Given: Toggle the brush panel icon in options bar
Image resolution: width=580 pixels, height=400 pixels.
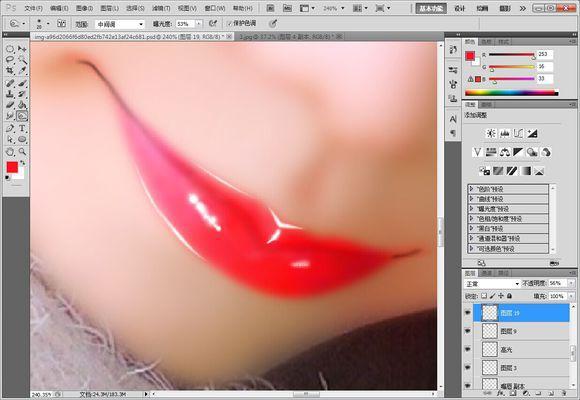Looking at the screenshot, I should [61, 24].
